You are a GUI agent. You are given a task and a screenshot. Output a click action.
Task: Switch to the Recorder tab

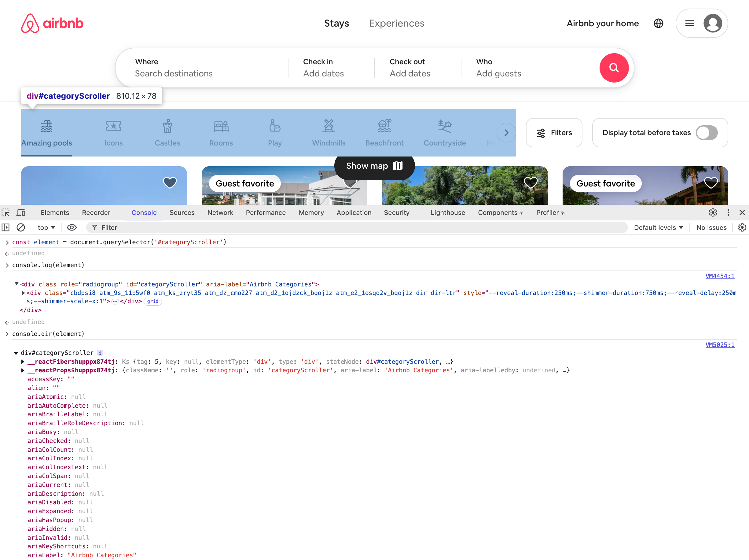click(96, 212)
